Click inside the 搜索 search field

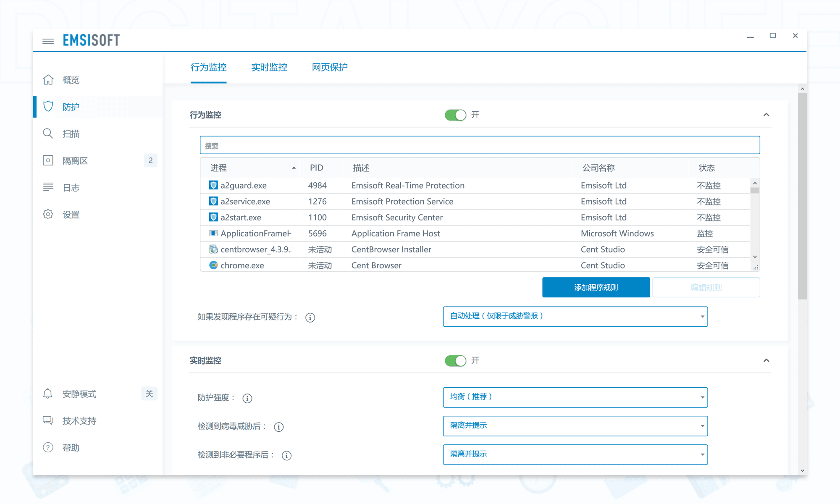(x=479, y=144)
